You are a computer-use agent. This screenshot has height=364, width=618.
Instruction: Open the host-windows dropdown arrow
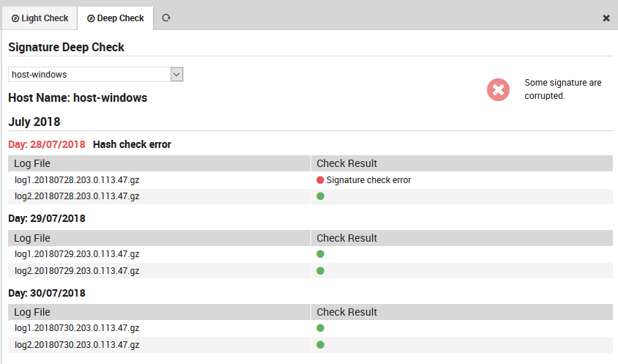point(176,74)
